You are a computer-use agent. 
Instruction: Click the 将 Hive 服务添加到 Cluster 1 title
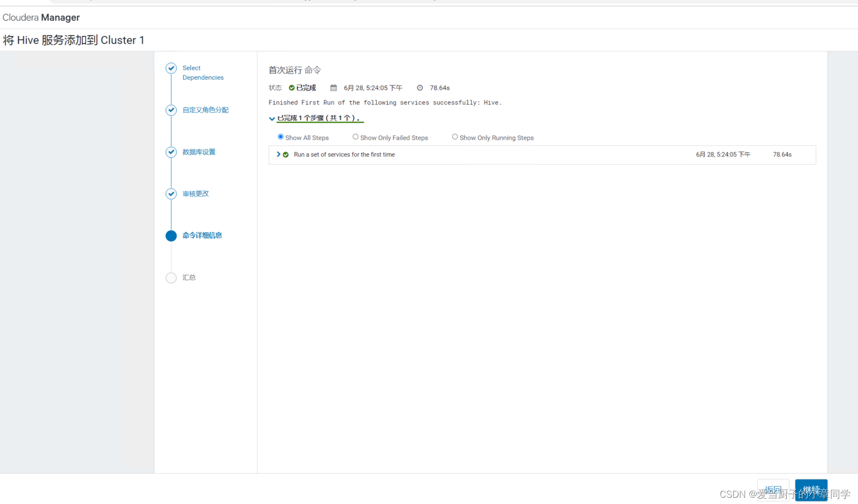tap(74, 40)
